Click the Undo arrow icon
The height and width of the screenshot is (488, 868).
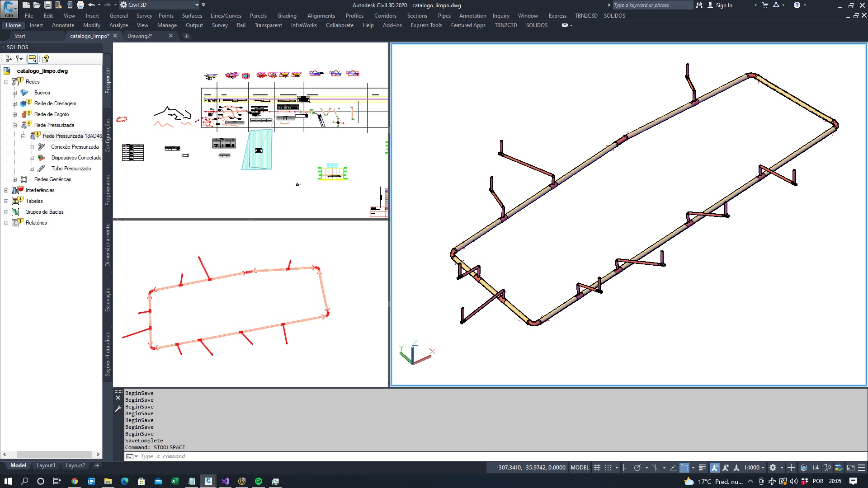coord(91,5)
